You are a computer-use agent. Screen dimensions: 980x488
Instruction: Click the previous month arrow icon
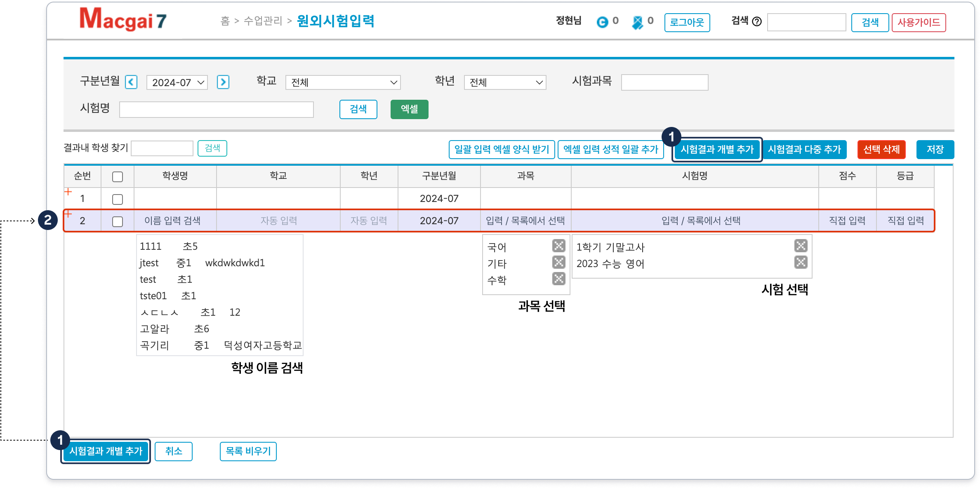[x=131, y=82]
